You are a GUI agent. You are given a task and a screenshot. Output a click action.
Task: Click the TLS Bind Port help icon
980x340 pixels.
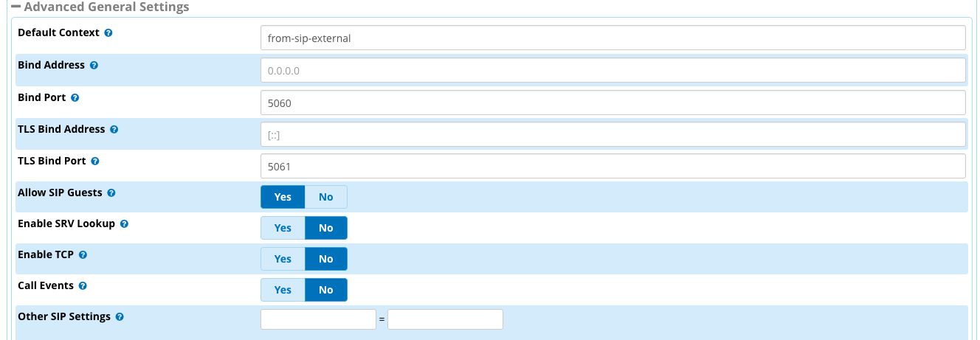(x=94, y=161)
